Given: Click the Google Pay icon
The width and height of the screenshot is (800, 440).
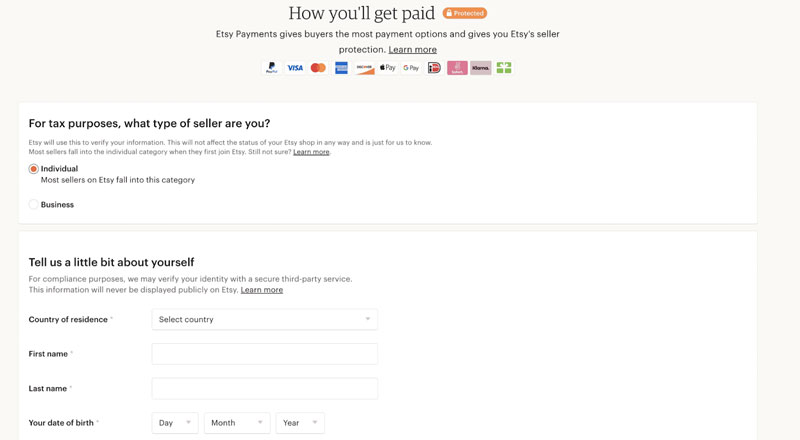Looking at the screenshot, I should pos(411,68).
